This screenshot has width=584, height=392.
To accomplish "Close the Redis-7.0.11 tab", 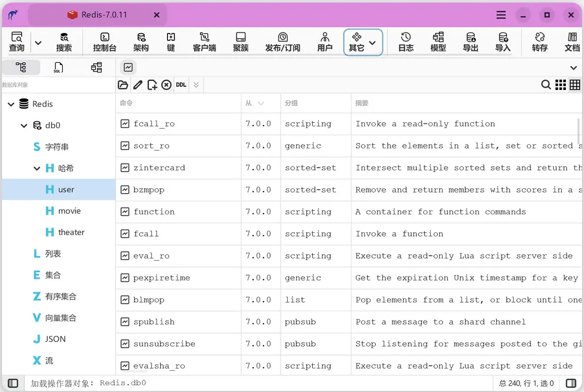I will (157, 15).
